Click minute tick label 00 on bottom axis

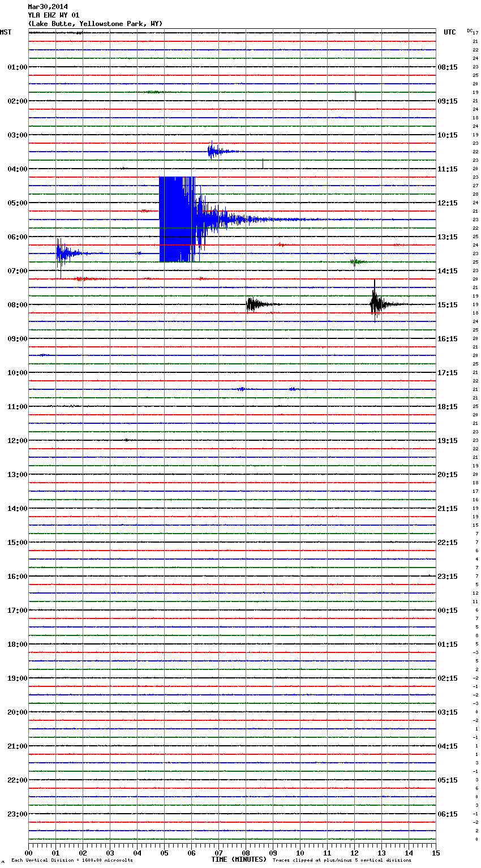point(28,853)
